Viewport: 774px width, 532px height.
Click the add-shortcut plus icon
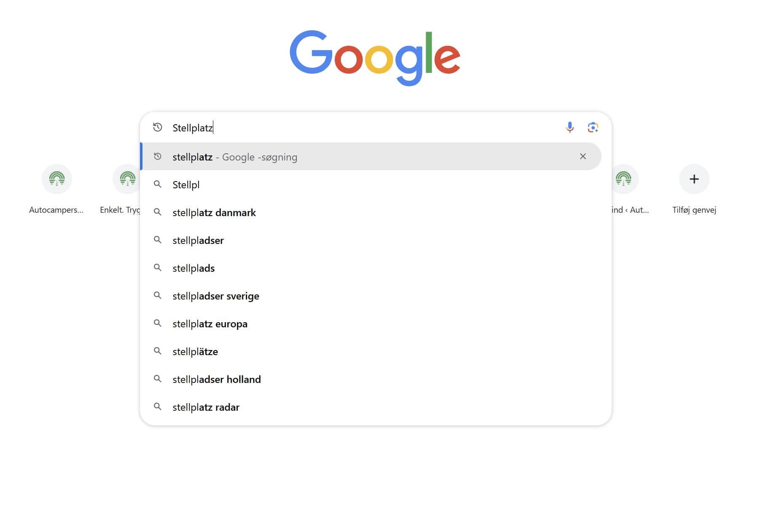pyautogui.click(x=694, y=179)
